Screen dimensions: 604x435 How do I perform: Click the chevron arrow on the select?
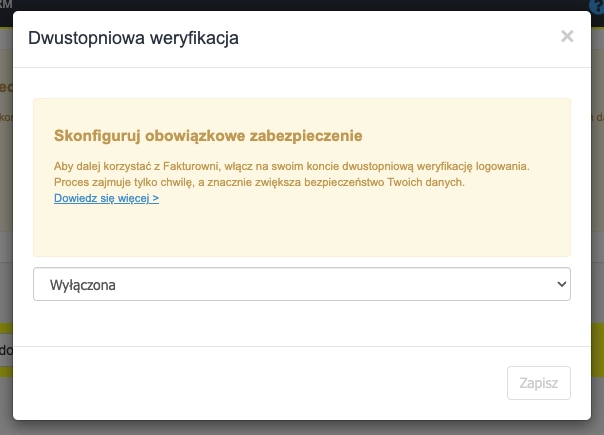[x=560, y=284]
